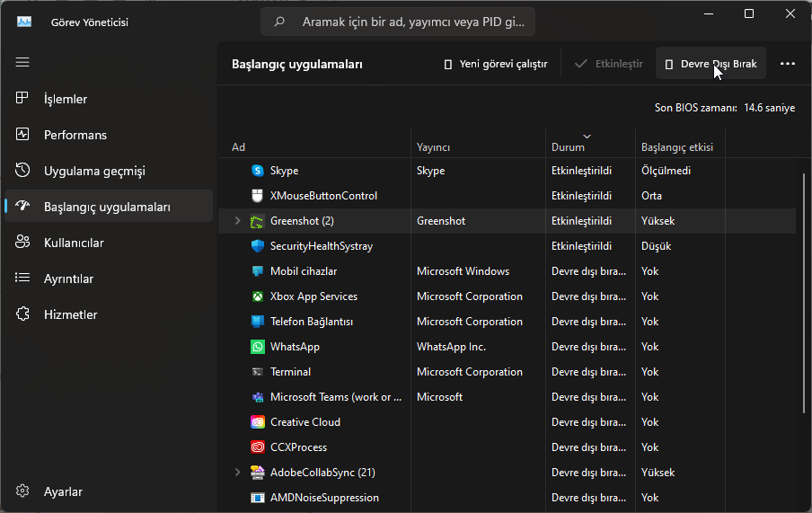Click the Ayarlar gear icon
Viewport: 812px width, 513px height.
pyautogui.click(x=22, y=491)
